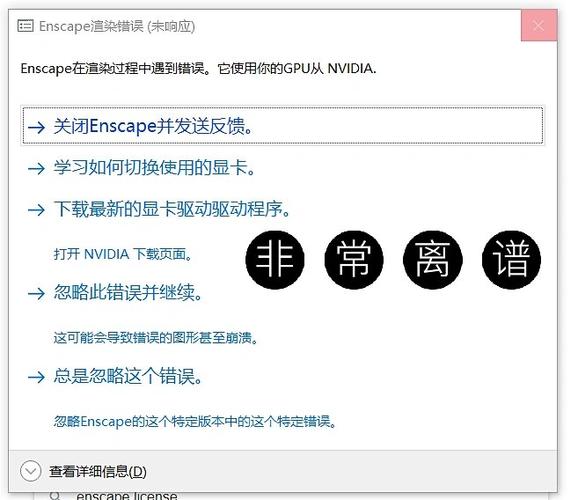Click arrow icon beside 忽略此错误并继续
This screenshot has width=578, height=500.
point(36,294)
